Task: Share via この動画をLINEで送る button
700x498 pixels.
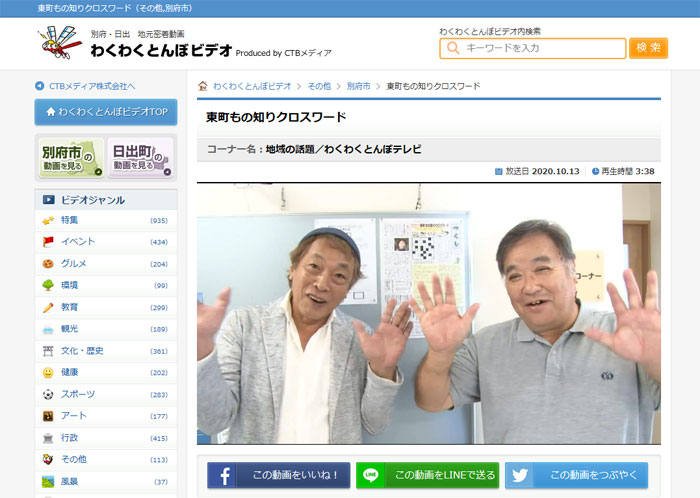Action: pos(427,475)
